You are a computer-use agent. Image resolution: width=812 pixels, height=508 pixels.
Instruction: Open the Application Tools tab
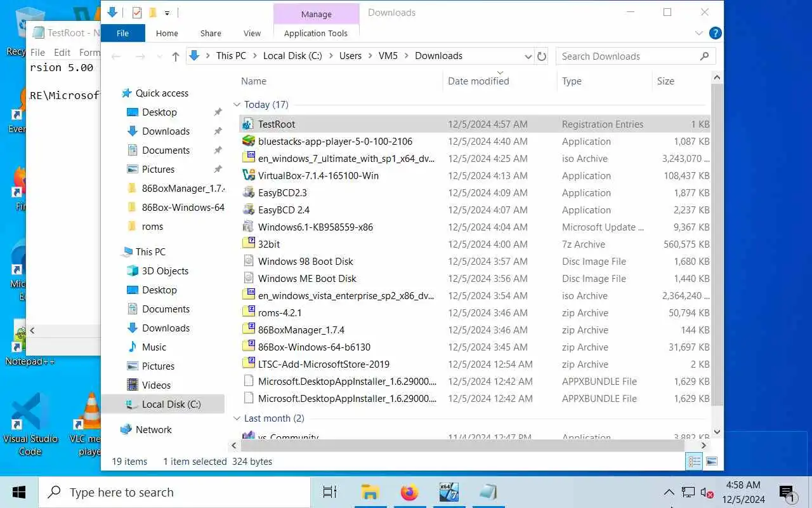316,33
